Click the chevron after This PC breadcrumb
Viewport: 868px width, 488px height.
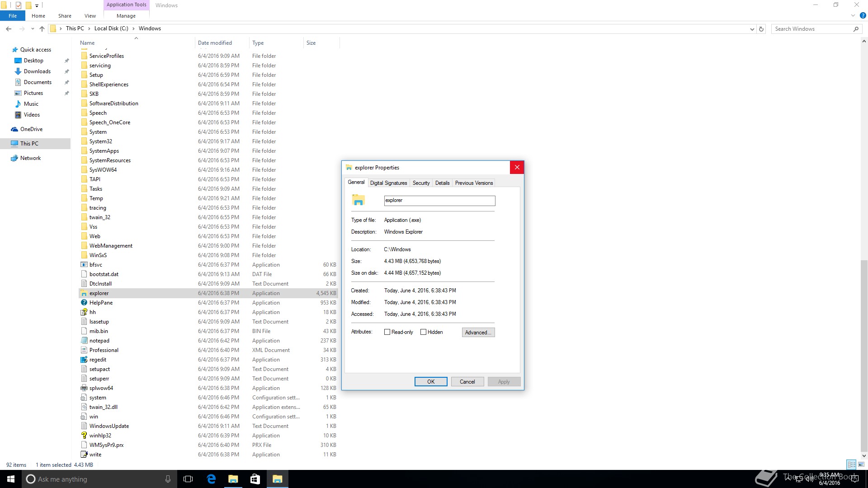tap(89, 28)
